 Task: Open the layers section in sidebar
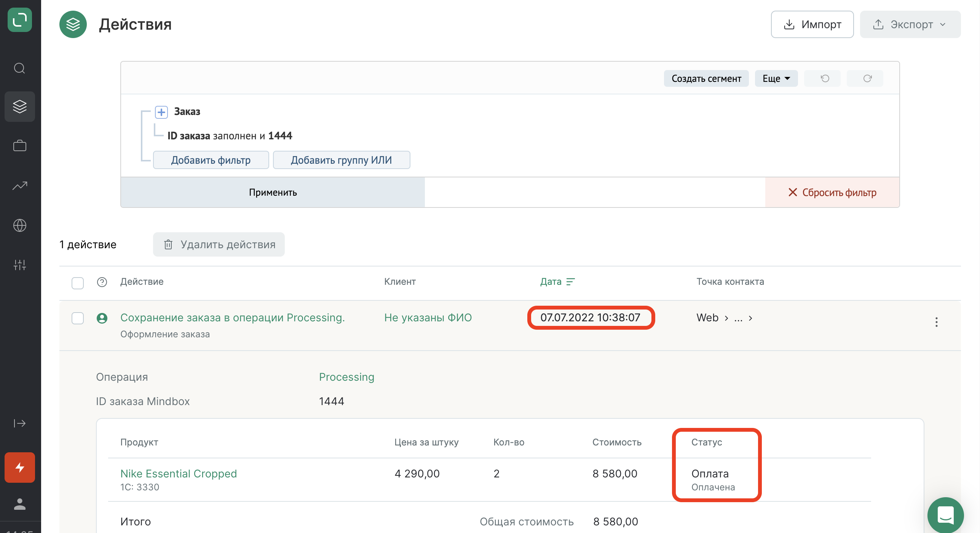20,107
